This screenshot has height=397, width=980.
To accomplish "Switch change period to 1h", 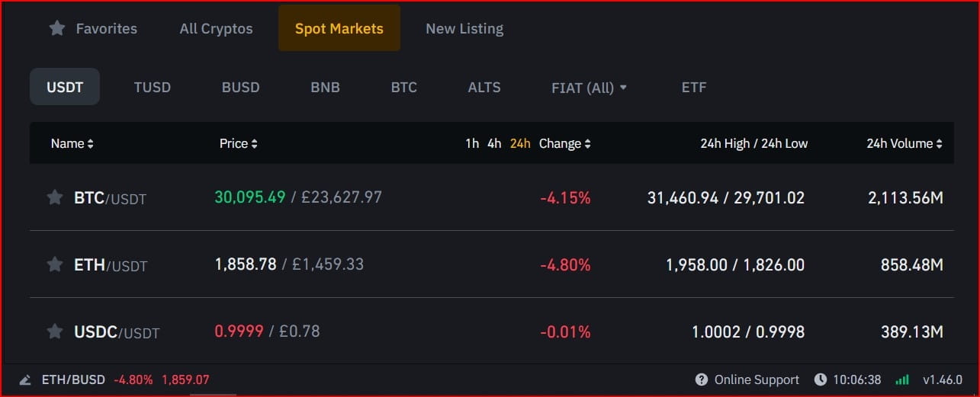I will coord(472,143).
